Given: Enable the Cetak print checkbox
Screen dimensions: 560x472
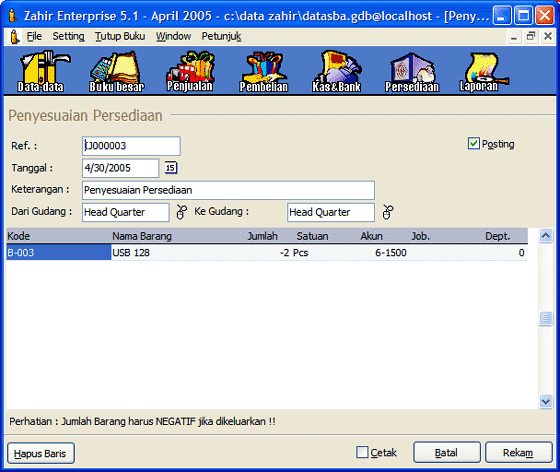Looking at the screenshot, I should 362,452.
